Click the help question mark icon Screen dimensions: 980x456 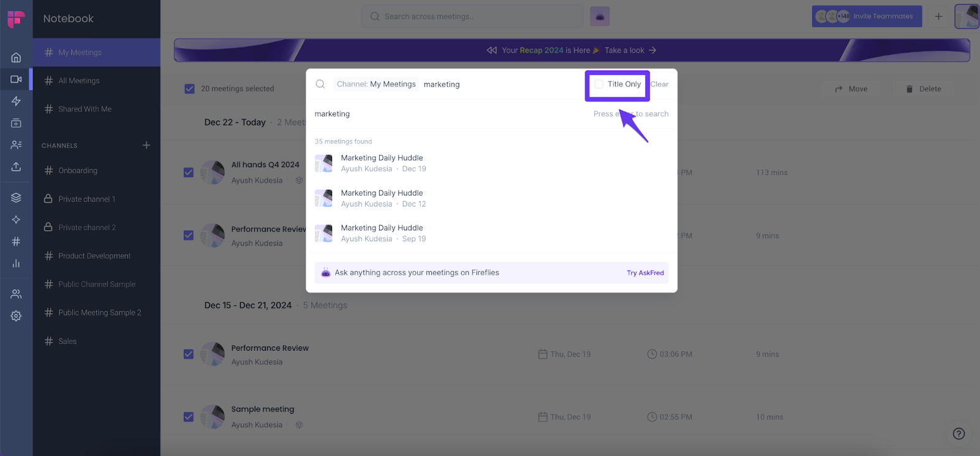point(959,434)
